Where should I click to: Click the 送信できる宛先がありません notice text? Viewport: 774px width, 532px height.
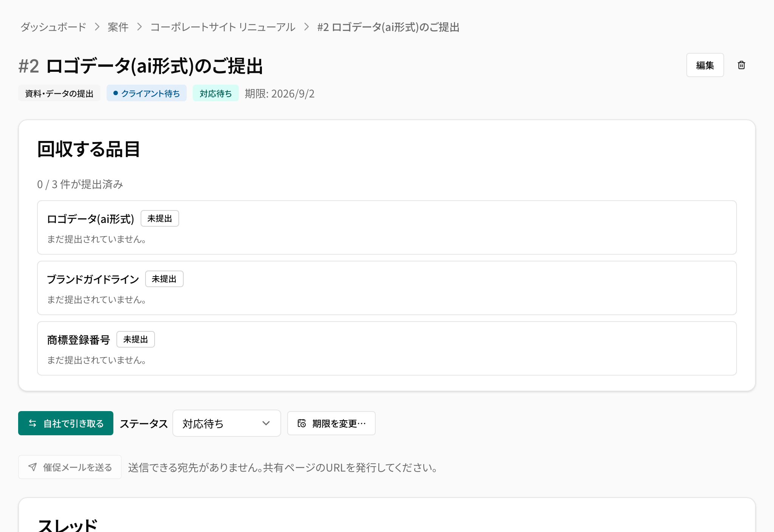click(283, 467)
